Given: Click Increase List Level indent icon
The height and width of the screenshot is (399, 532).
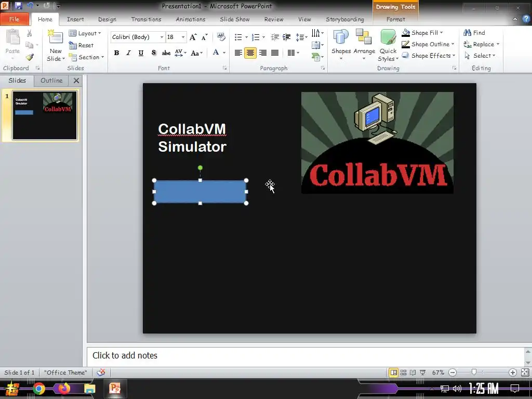Looking at the screenshot, I should point(287,37).
